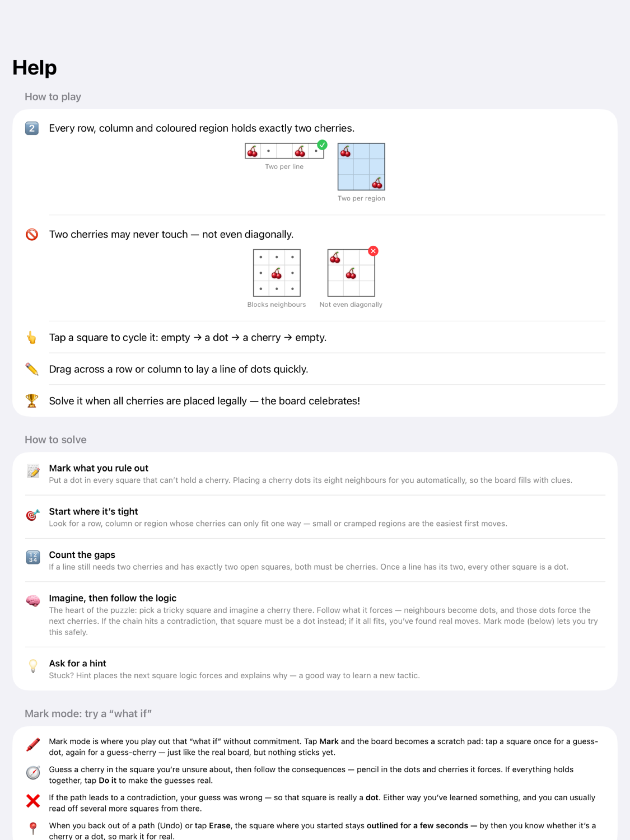Select the yellow pencil drag icon
The height and width of the screenshot is (840, 630).
pos(32,369)
